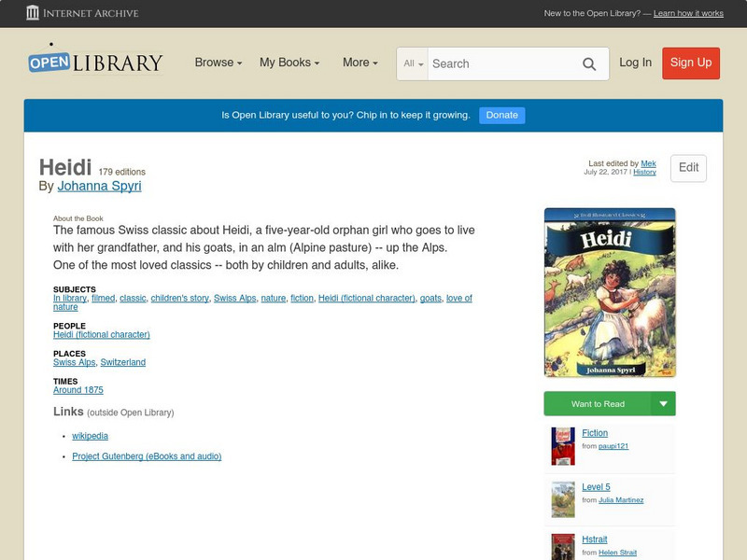Click the Edit button
This screenshot has width=747, height=560.
pos(688,168)
